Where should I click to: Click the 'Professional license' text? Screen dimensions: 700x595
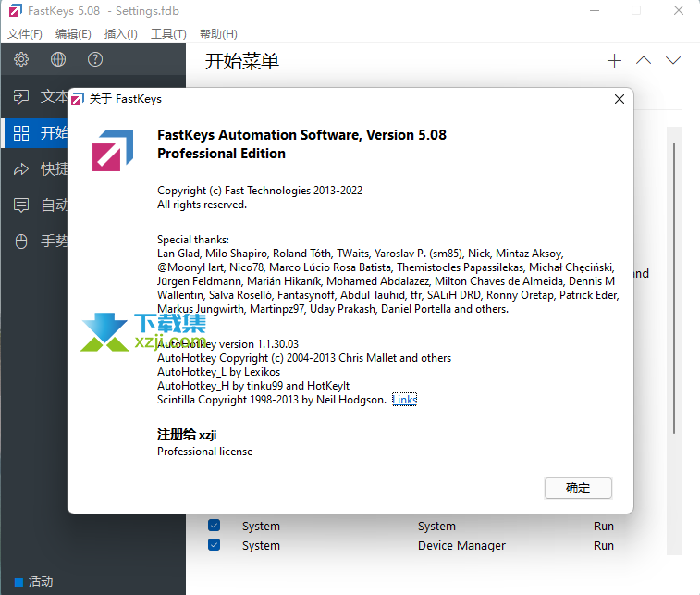[x=205, y=452]
